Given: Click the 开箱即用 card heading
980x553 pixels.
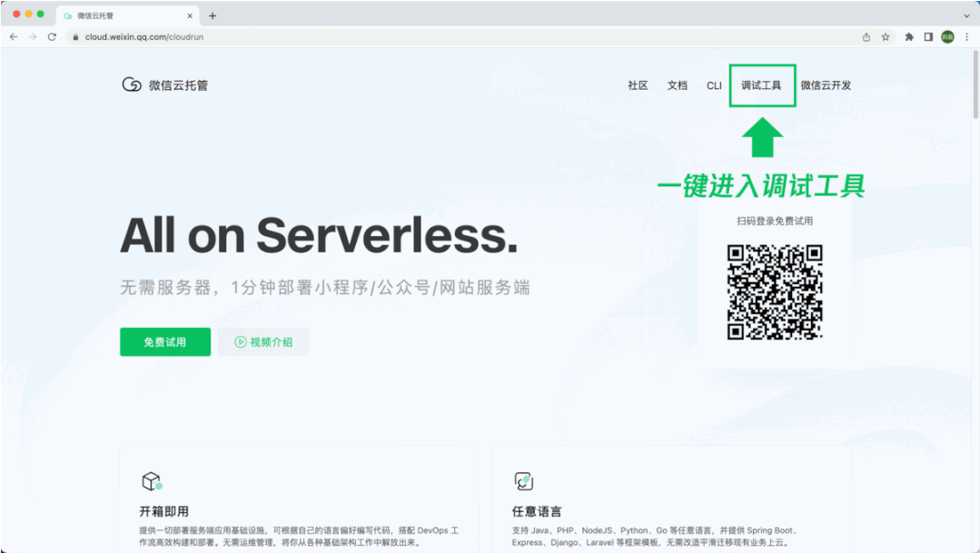Looking at the screenshot, I should [163, 511].
